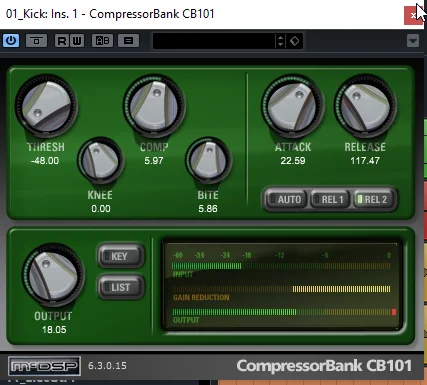Switch between A/B settings
The height and width of the screenshot is (385, 427).
[x=102, y=41]
